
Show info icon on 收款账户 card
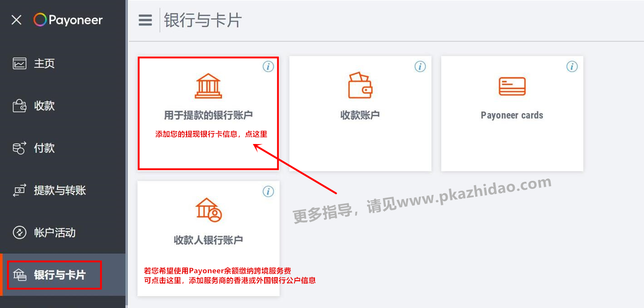(420, 67)
